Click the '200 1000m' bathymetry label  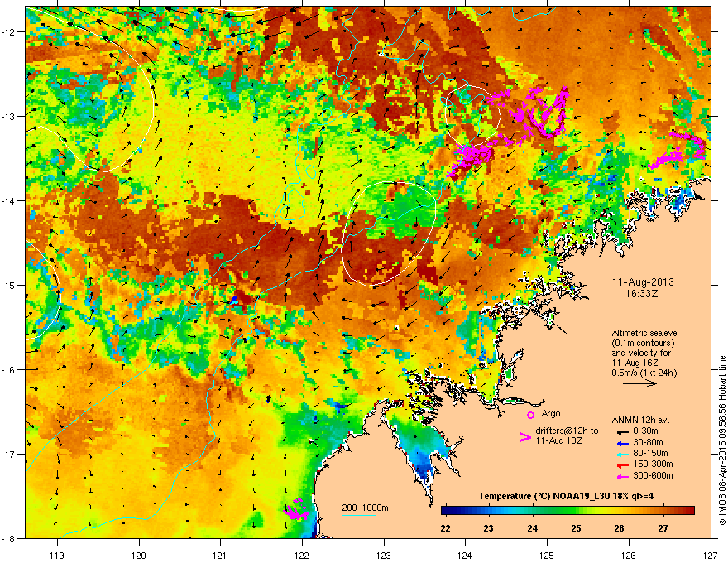click(x=365, y=508)
